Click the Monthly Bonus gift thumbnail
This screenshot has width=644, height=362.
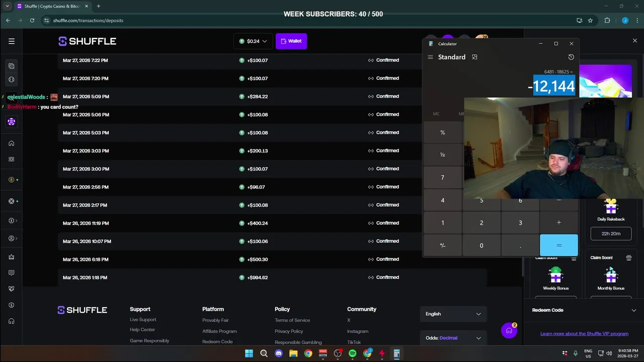click(x=611, y=275)
